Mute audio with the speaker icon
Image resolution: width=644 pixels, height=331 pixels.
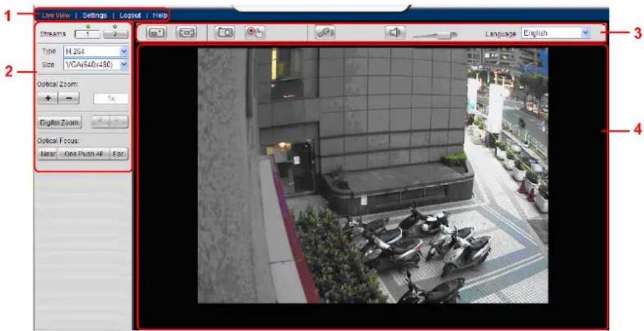[396, 32]
